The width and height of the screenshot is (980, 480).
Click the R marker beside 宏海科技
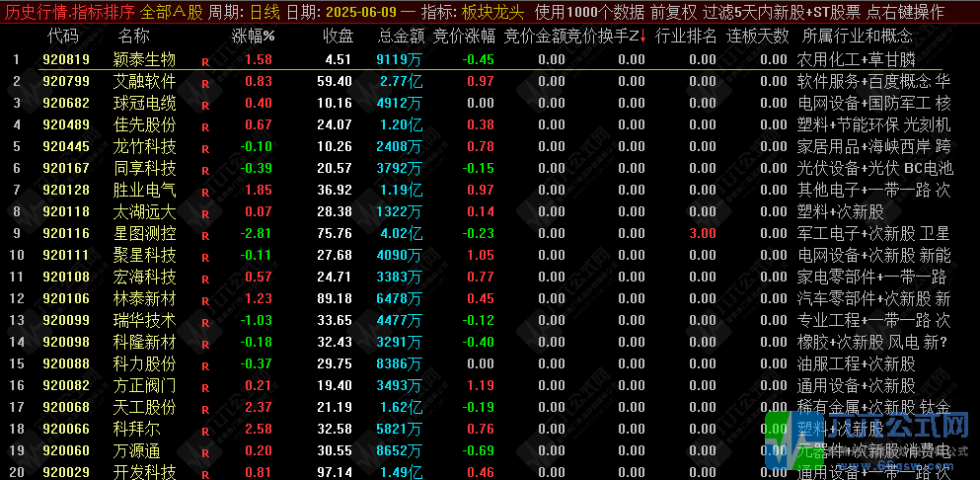coord(205,280)
